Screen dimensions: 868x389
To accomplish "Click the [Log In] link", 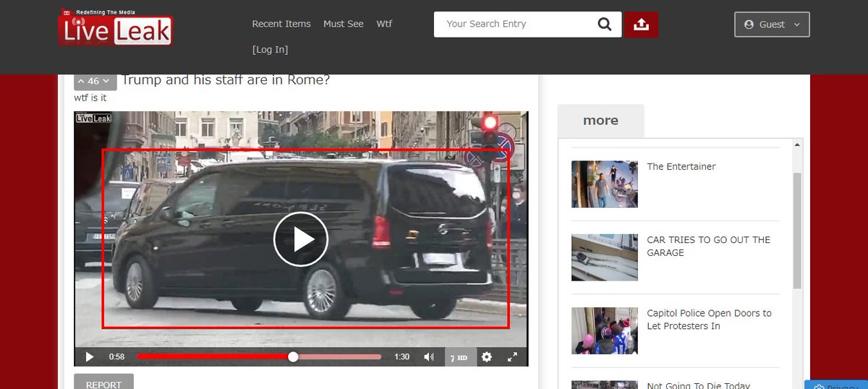I will point(270,50).
